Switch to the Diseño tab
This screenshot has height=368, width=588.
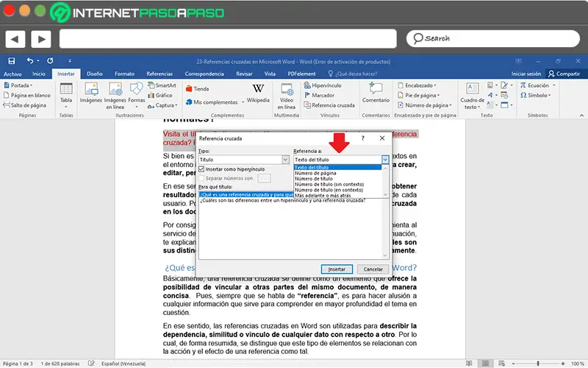point(95,74)
